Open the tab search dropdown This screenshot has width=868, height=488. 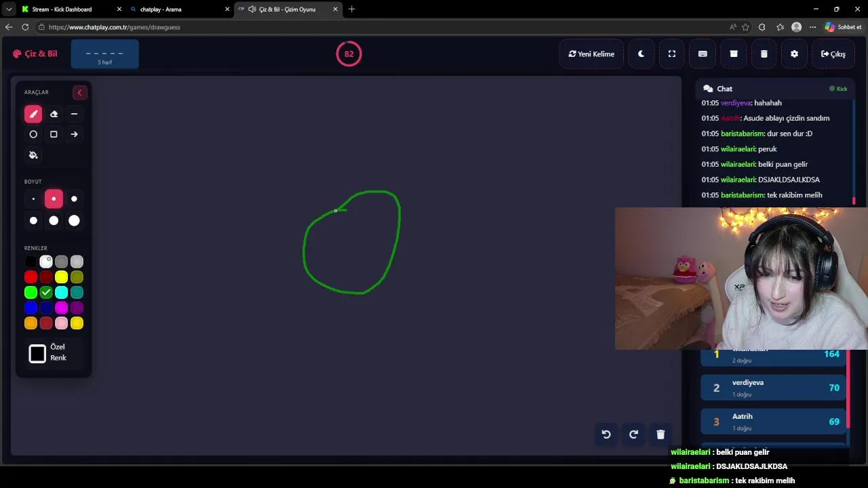pos(8,9)
